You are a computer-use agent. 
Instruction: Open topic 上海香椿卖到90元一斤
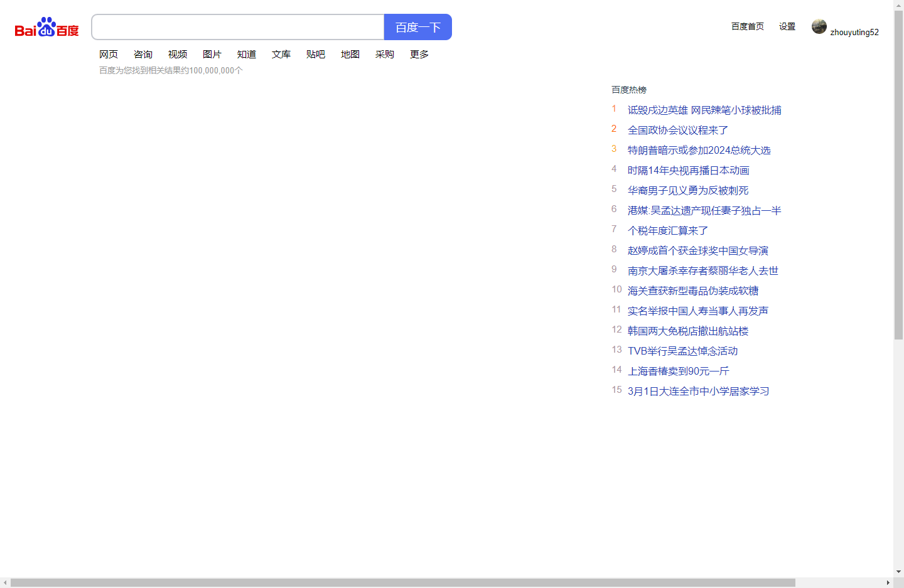[678, 371]
